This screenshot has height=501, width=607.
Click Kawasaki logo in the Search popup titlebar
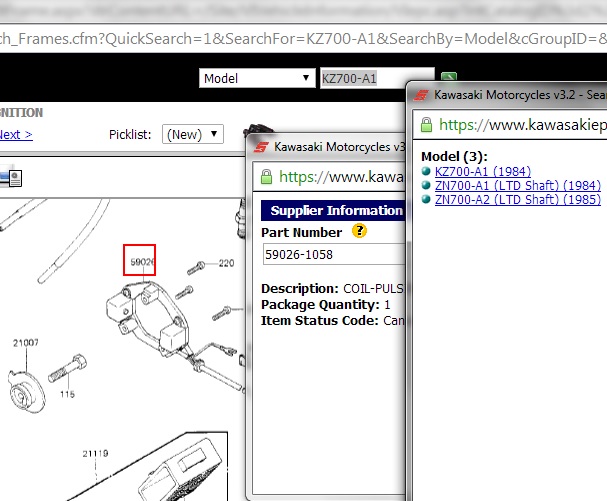click(421, 95)
